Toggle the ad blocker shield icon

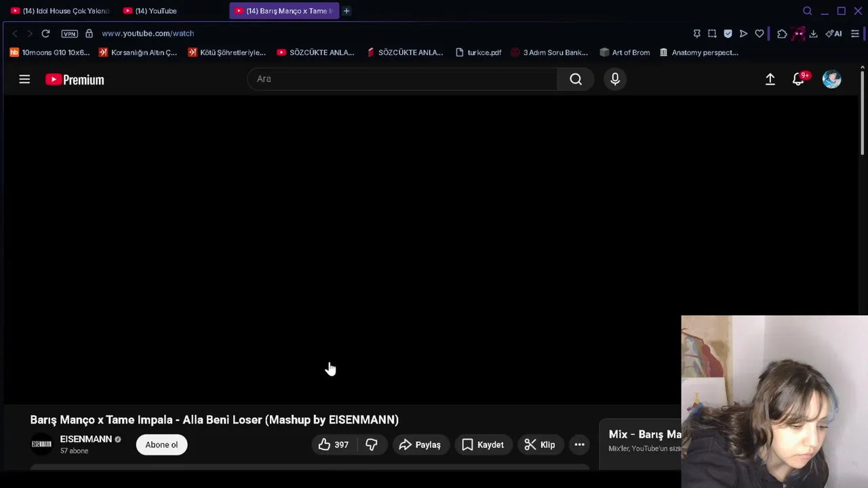[728, 33]
